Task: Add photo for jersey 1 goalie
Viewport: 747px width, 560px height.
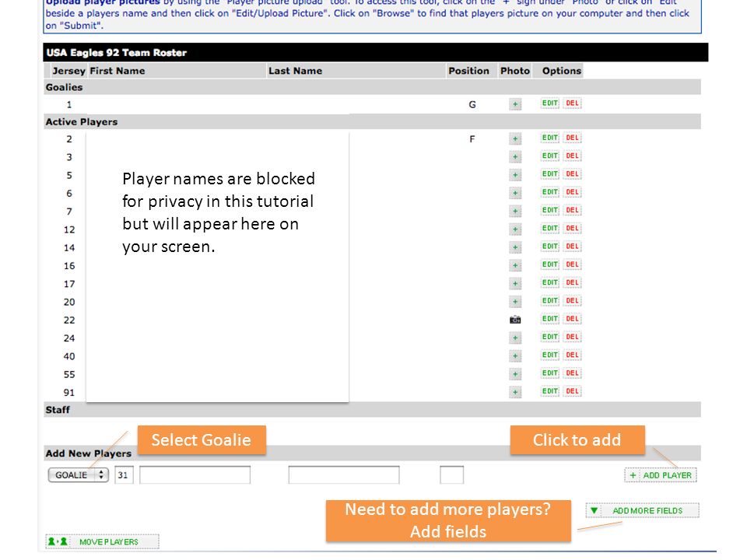Action: 515,104
